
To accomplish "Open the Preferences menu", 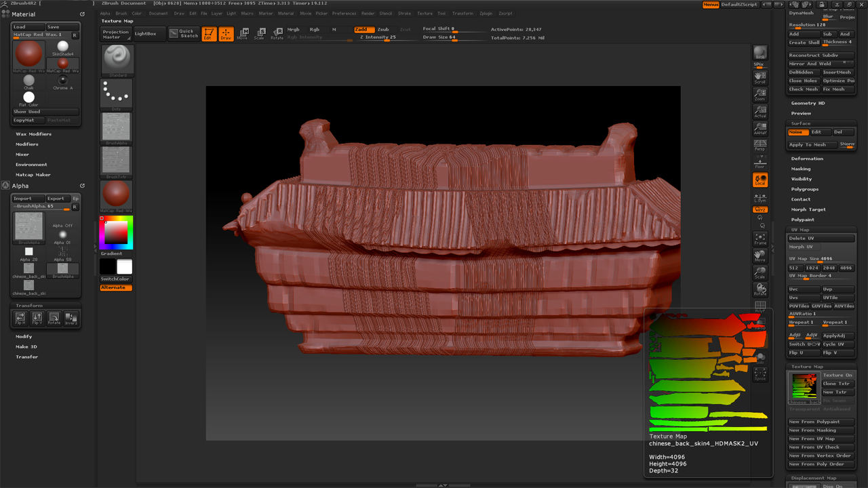I will coord(344,14).
